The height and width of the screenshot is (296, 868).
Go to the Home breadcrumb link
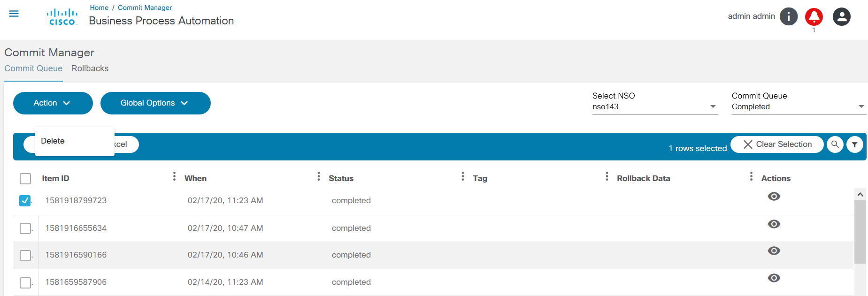click(99, 8)
